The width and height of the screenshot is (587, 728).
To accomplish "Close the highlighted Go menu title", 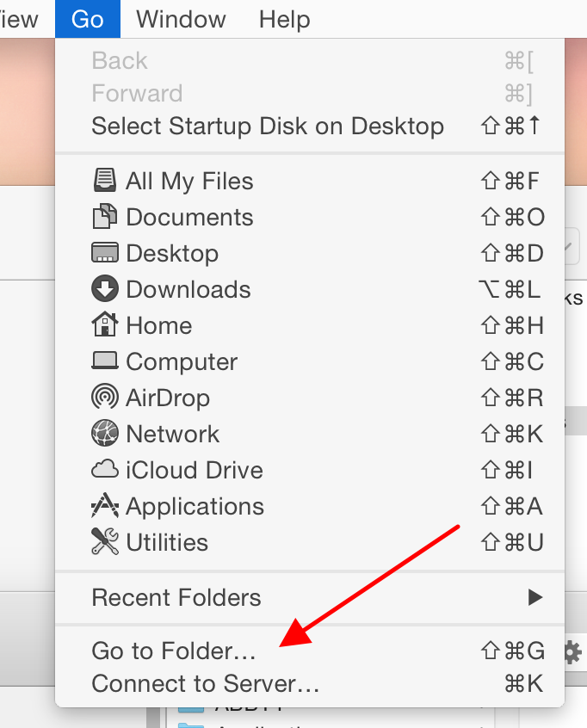I will pyautogui.click(x=88, y=20).
